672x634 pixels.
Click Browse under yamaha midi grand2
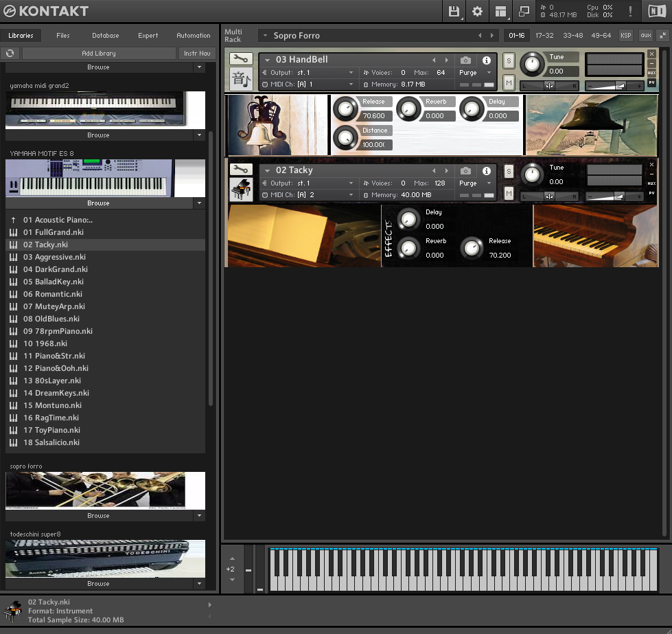(x=98, y=135)
